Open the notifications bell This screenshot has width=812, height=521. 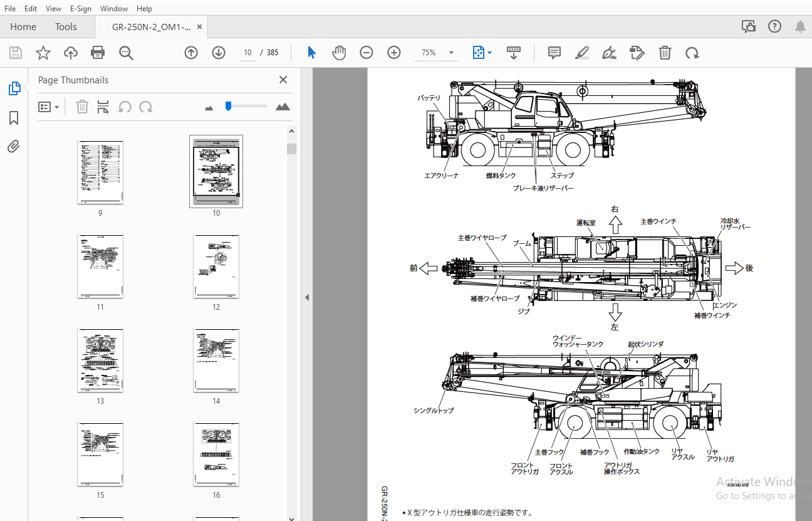click(800, 26)
